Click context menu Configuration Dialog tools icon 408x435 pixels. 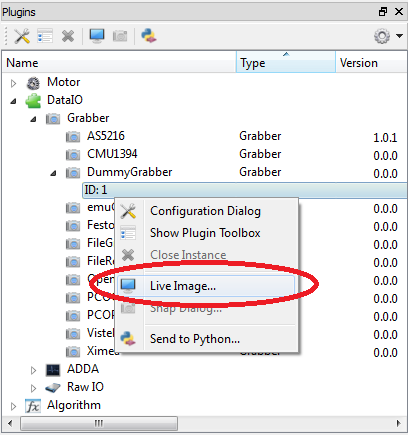[128, 211]
